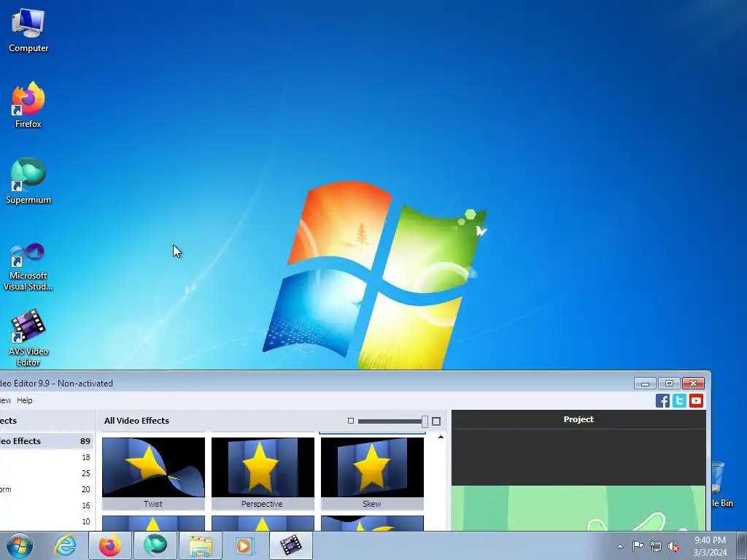
Task: Adjust the effects thumbnail size slider
Action: [425, 421]
